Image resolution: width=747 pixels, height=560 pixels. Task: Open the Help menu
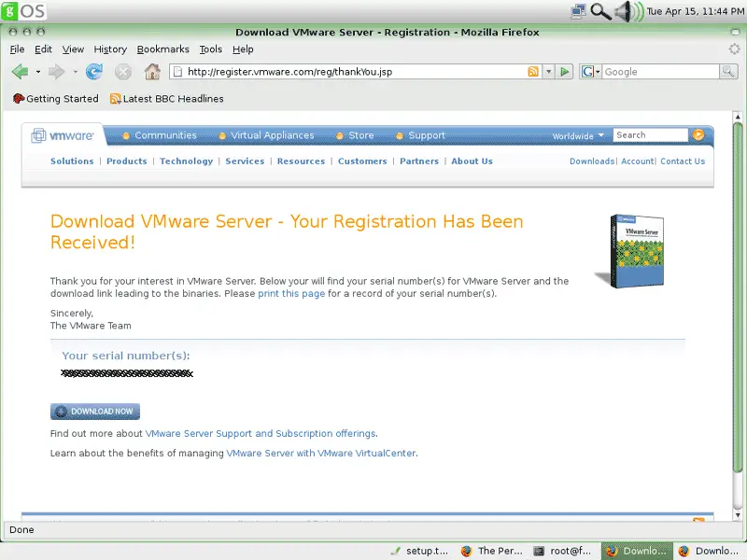[x=243, y=49]
